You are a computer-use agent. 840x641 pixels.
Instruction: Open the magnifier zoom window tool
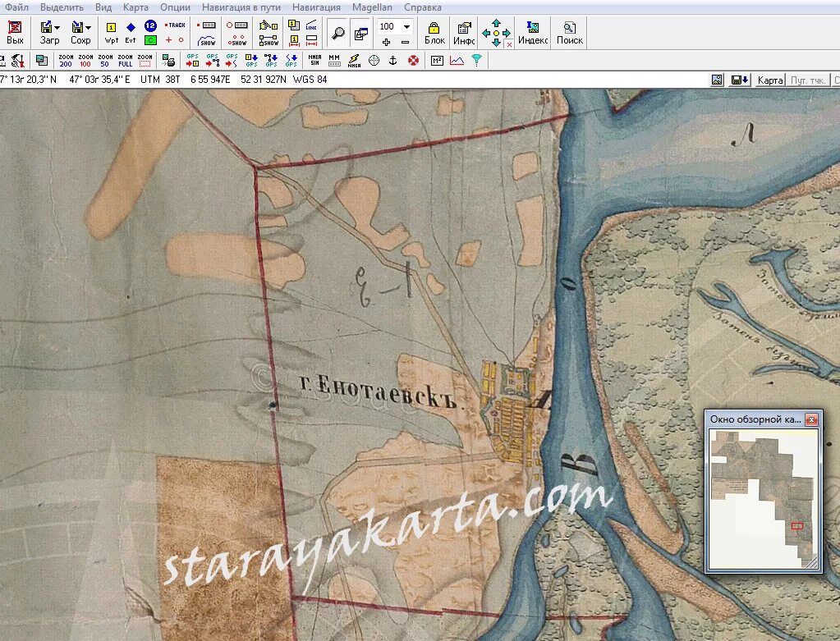coord(338,33)
